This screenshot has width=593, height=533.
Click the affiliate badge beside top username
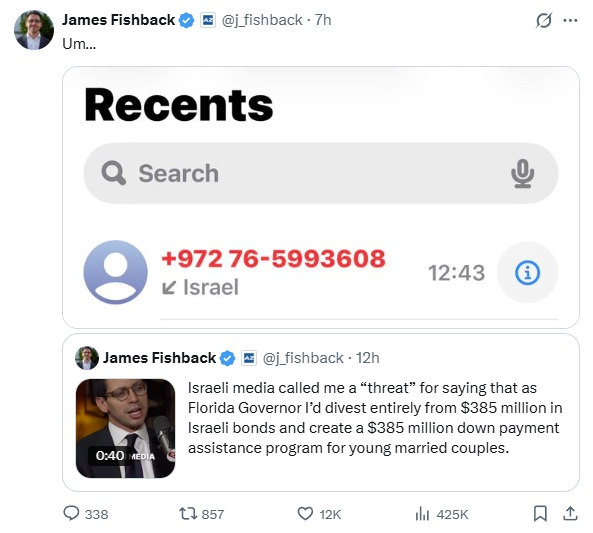(x=208, y=20)
